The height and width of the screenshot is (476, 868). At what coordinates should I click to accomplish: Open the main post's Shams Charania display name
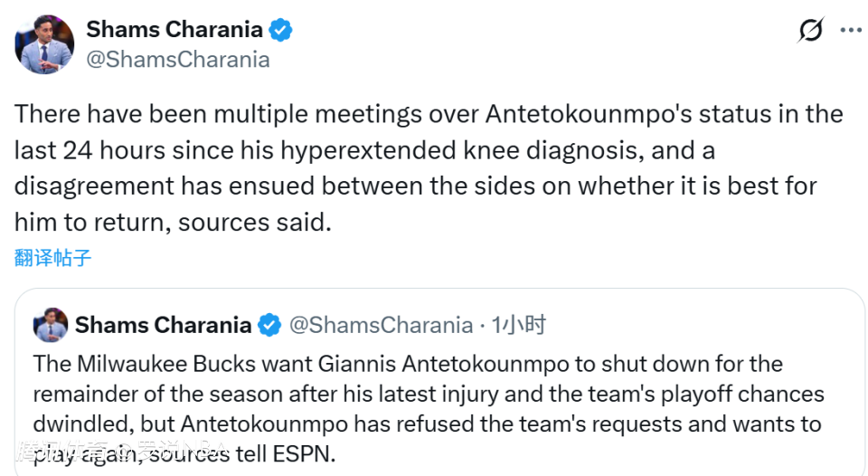(175, 30)
